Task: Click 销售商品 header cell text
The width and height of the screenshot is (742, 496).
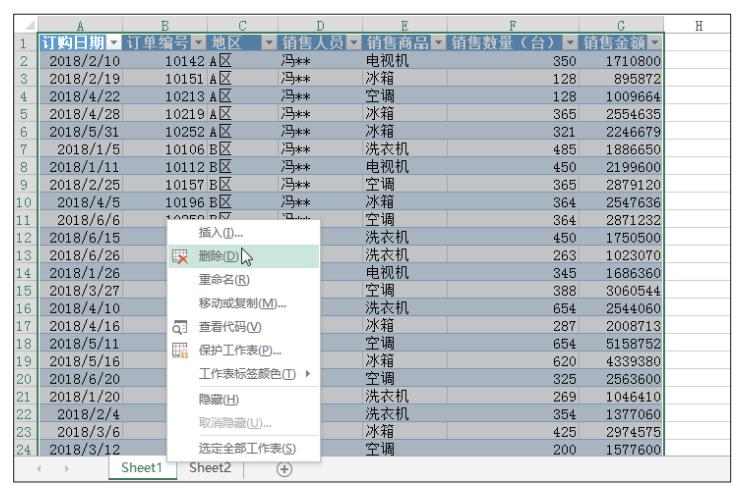Action: (398, 43)
